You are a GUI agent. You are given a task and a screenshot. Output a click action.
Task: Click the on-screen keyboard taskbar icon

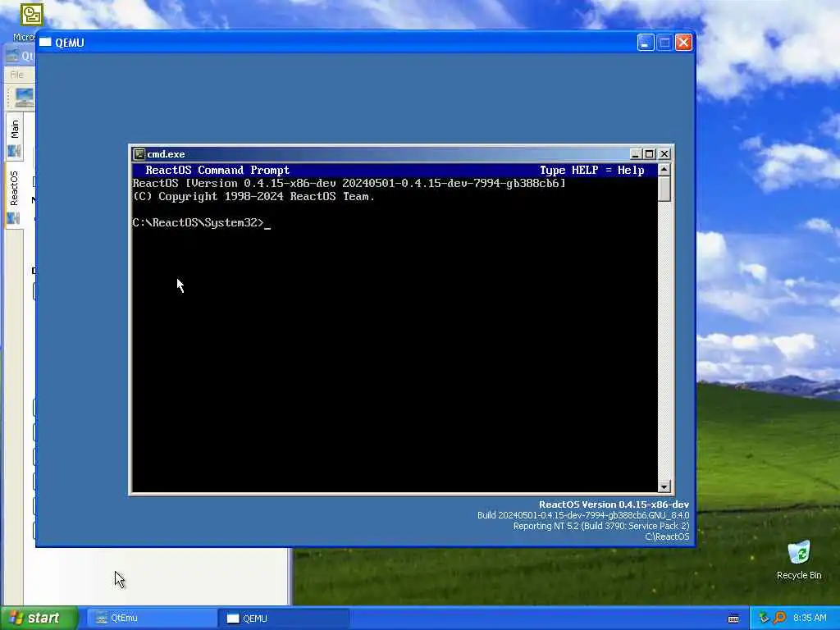pyautogui.click(x=733, y=619)
